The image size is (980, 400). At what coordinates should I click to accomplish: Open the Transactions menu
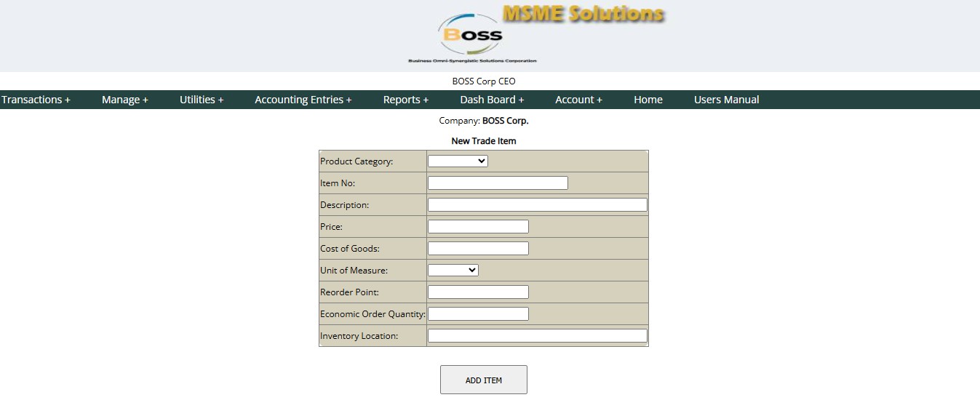[x=36, y=100]
